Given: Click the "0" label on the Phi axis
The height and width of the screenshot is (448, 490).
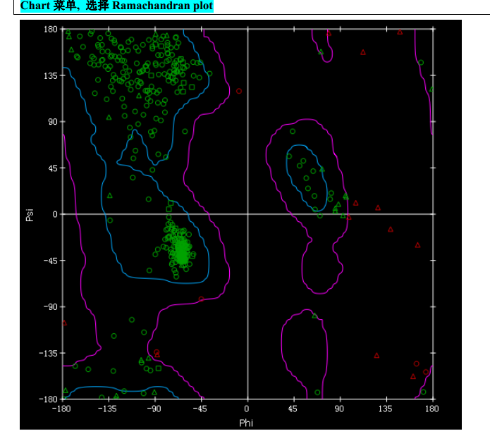Looking at the screenshot, I should (247, 409).
